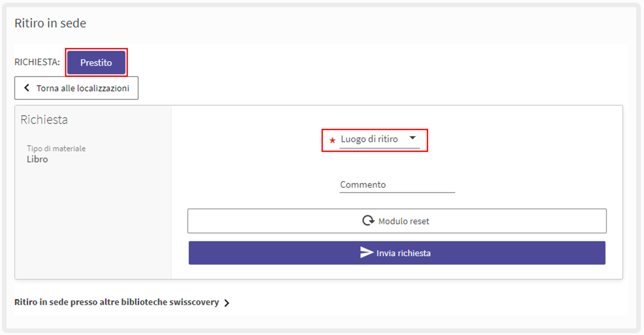
Task: Click the right chevron after swisscovery
Action: click(227, 303)
